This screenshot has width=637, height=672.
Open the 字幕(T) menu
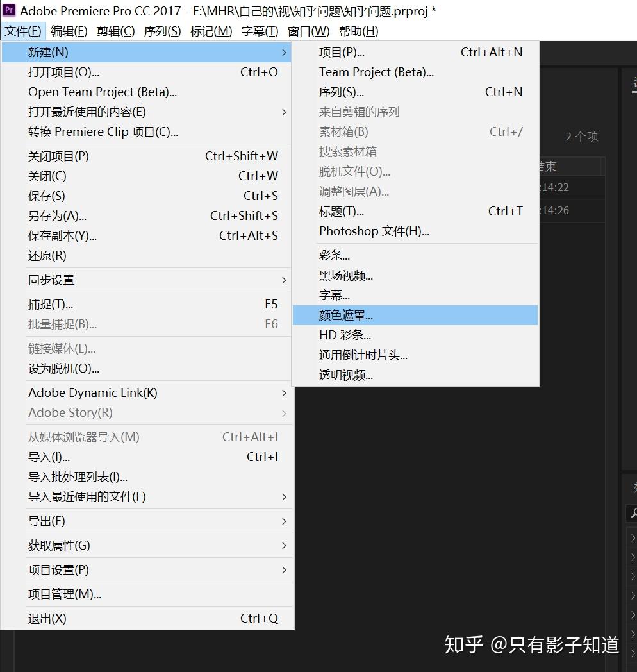260,31
